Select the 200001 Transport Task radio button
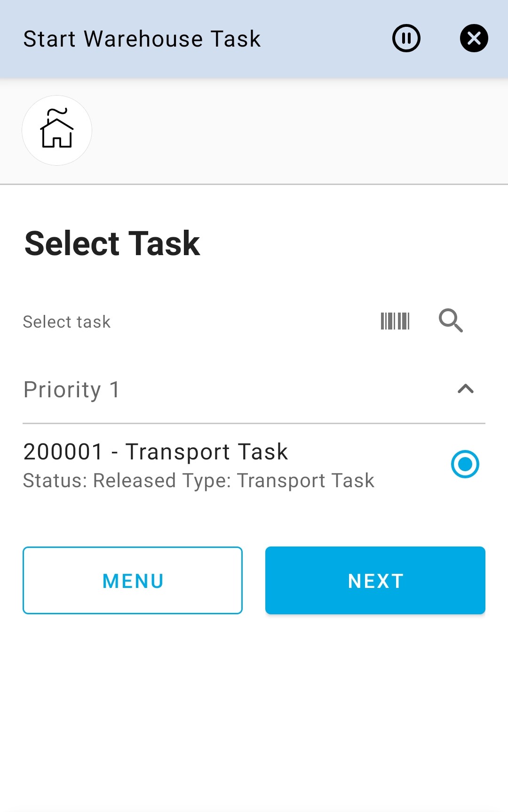Image resolution: width=508 pixels, height=812 pixels. [x=465, y=464]
